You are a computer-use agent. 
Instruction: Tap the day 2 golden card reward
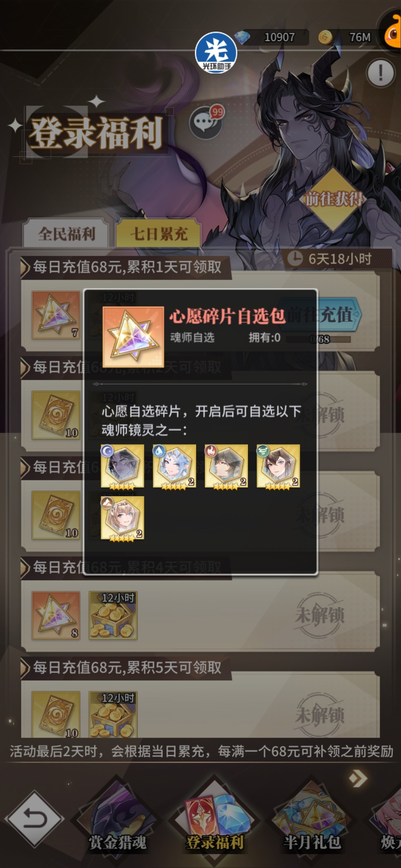pos(56,415)
